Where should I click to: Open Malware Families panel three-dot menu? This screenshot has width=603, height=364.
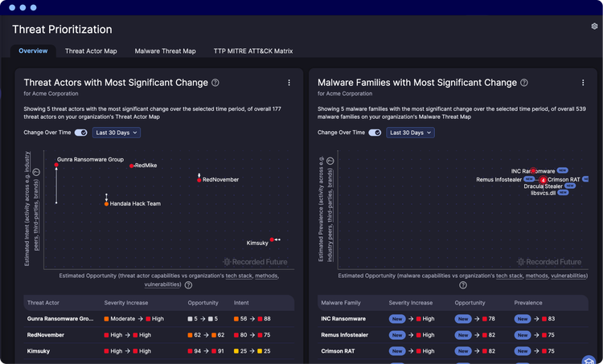point(583,83)
